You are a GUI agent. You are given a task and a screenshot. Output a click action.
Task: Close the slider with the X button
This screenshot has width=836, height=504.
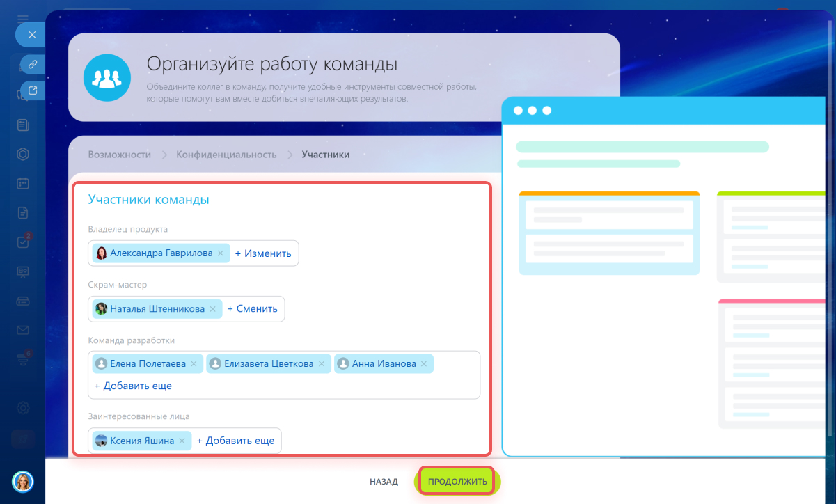(x=31, y=34)
